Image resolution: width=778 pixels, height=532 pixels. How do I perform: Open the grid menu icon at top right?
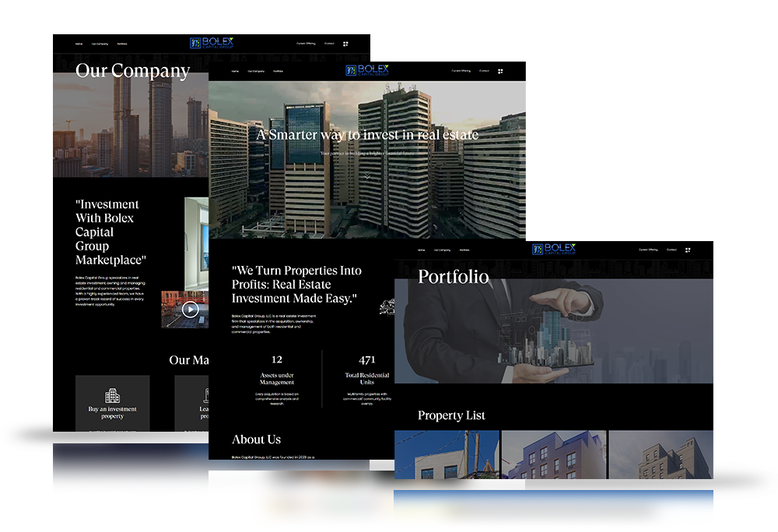click(x=501, y=71)
